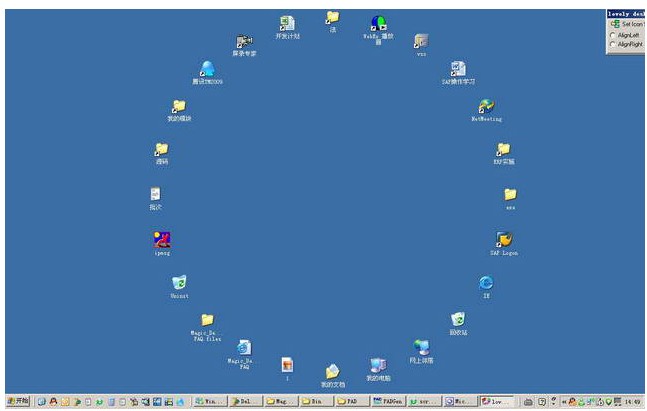
Task: Switch to the Del... taskbar window
Action: point(246,401)
